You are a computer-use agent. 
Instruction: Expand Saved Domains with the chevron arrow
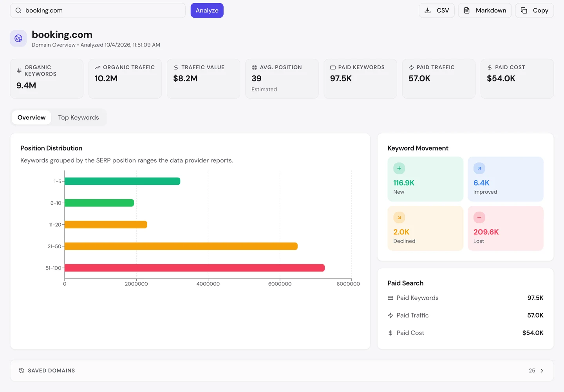542,370
